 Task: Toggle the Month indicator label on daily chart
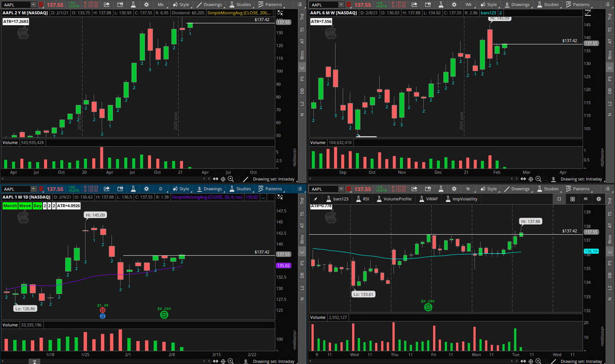pyautogui.click(x=10, y=205)
